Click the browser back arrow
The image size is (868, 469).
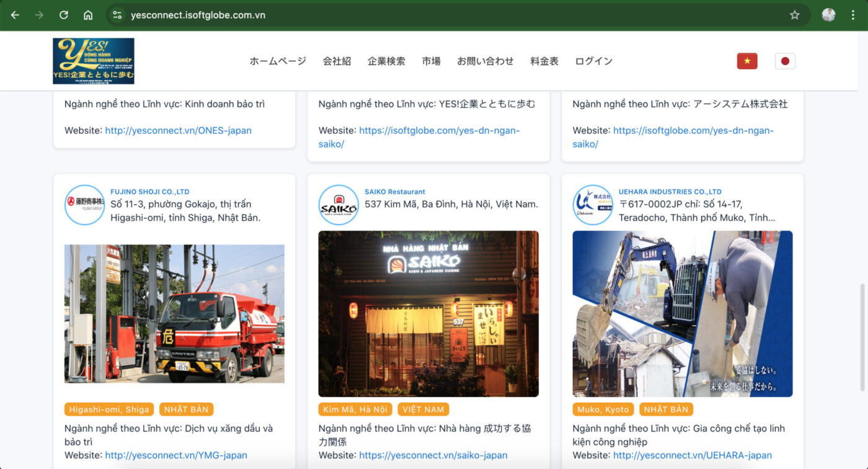point(15,15)
